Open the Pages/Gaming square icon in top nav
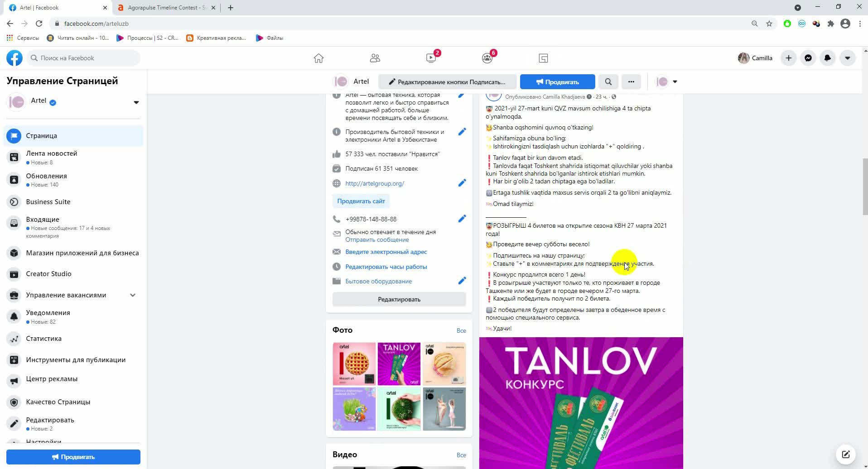 pyautogui.click(x=543, y=58)
